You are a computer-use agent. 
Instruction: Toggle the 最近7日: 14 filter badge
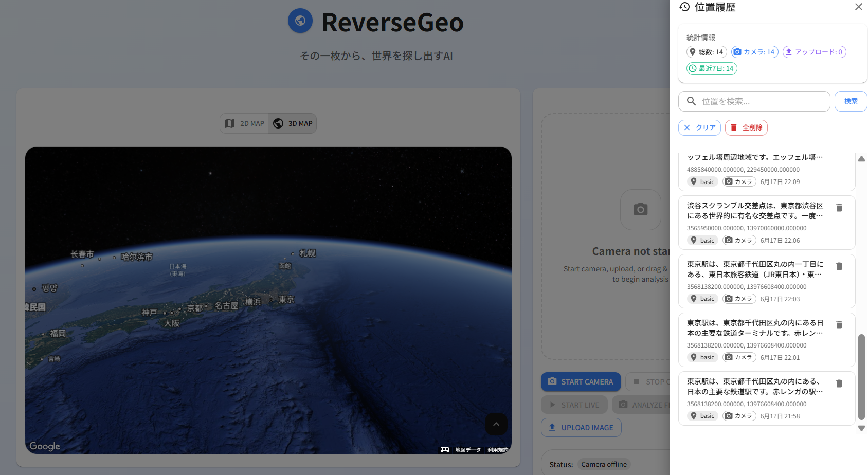(x=712, y=68)
